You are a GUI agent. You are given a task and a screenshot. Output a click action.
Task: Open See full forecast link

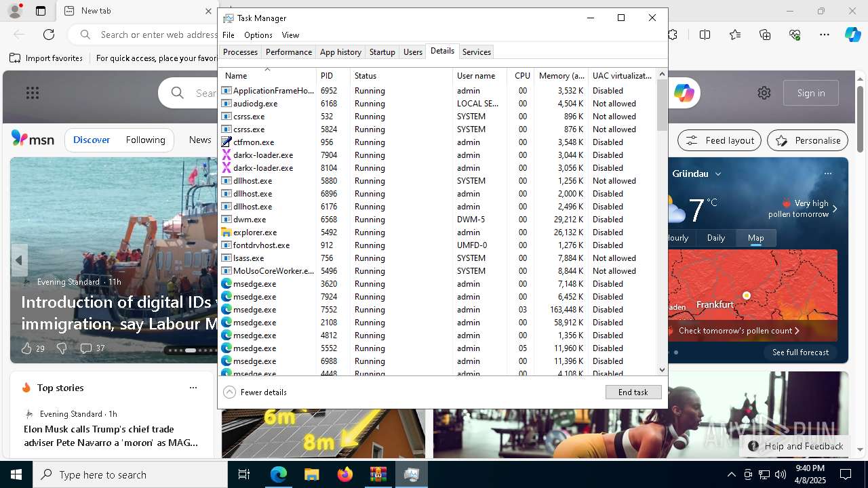coord(800,352)
